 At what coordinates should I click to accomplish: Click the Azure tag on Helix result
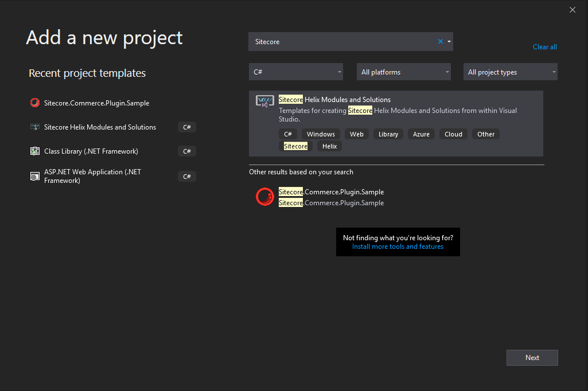[421, 134]
